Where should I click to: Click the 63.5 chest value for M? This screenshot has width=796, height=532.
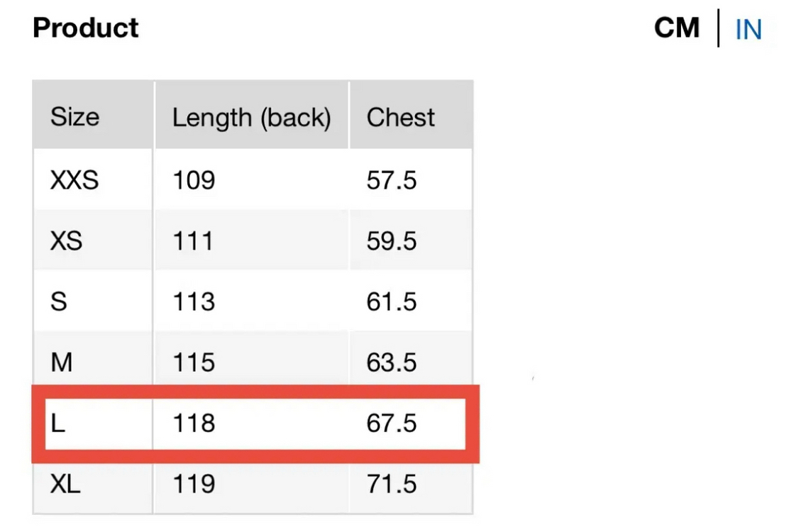click(x=392, y=363)
